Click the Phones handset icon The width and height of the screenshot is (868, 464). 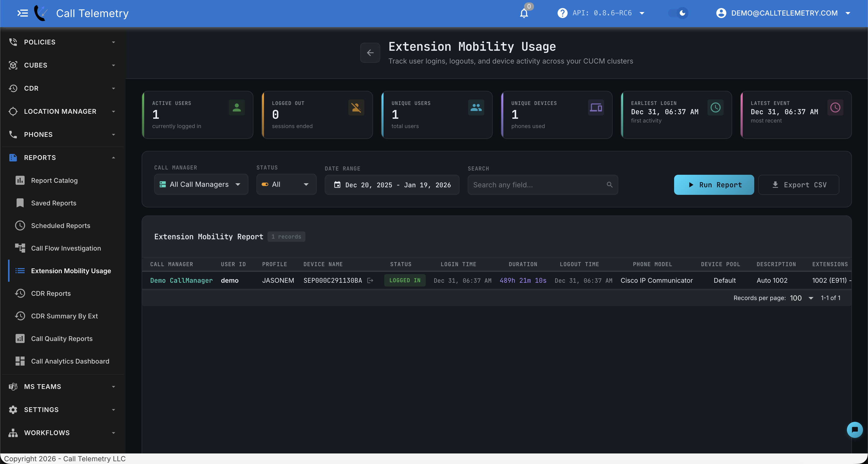coord(13,134)
